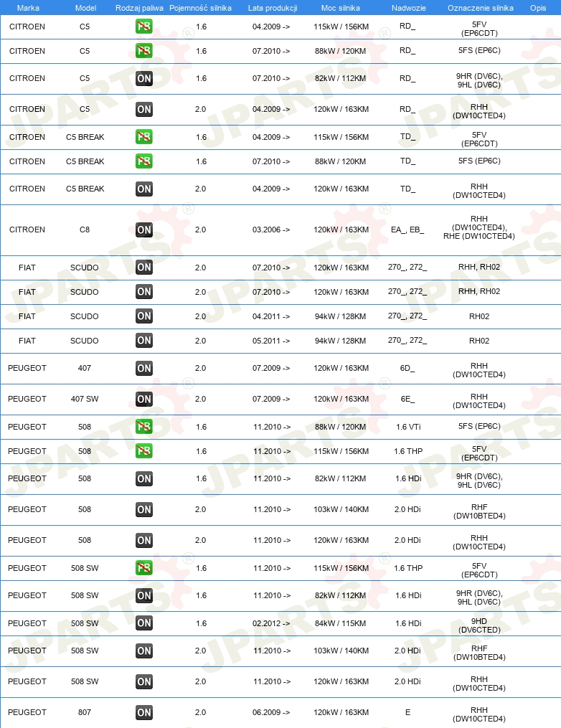
Task: Click the Opis column header
Action: pos(538,8)
